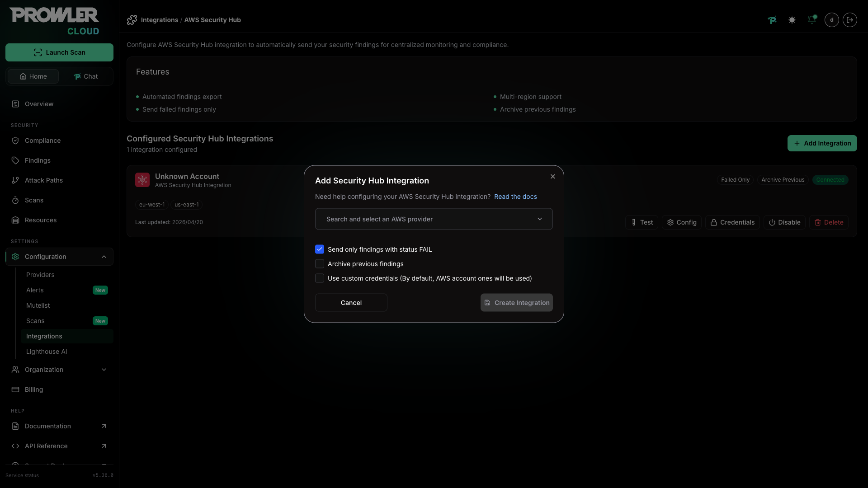
Task: Click the Attack Paths branch icon
Action: point(15,180)
